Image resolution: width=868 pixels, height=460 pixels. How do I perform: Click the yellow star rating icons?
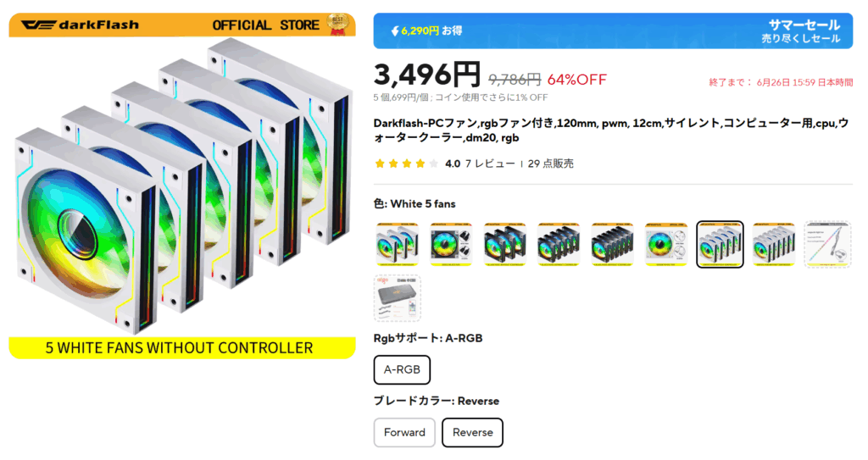(x=406, y=163)
